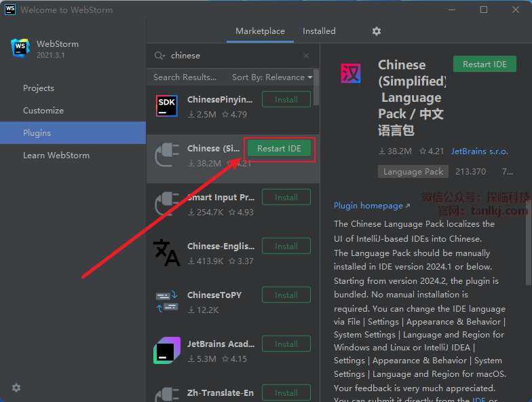Clear the chinese search text
532x402 pixels.
point(306,56)
